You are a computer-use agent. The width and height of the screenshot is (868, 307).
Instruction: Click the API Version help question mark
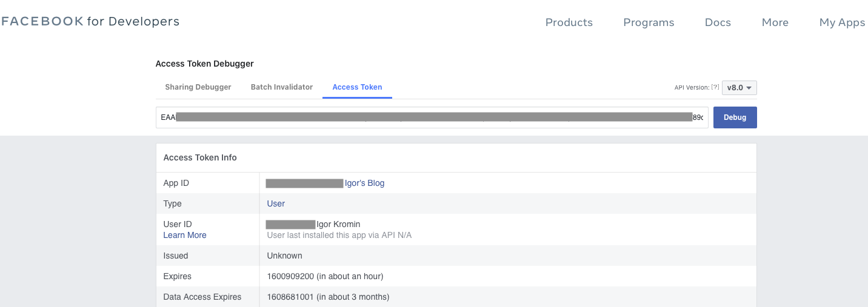pyautogui.click(x=715, y=87)
